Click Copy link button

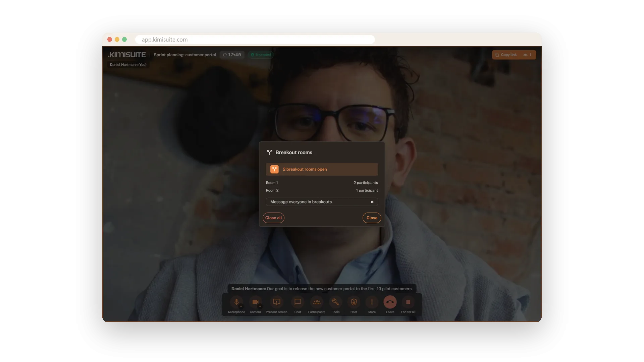click(506, 55)
